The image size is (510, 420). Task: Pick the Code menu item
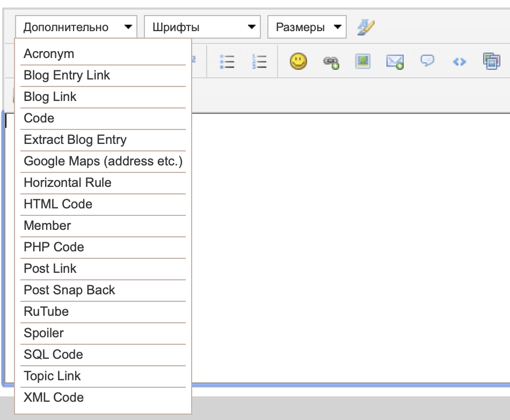(103, 118)
